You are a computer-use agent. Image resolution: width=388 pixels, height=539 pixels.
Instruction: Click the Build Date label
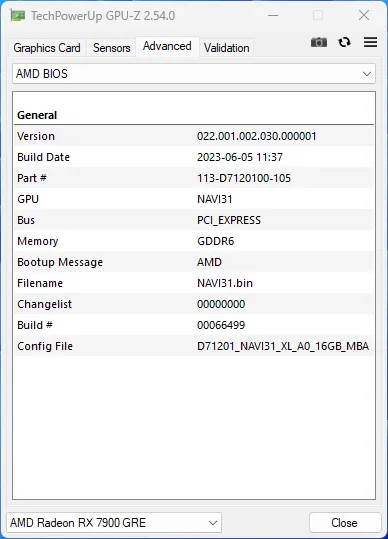43,157
